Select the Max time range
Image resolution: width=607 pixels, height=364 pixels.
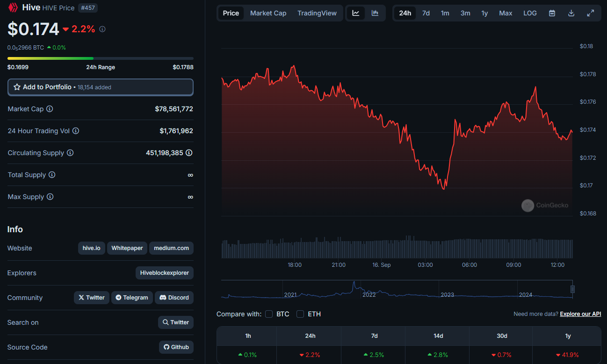pos(506,13)
